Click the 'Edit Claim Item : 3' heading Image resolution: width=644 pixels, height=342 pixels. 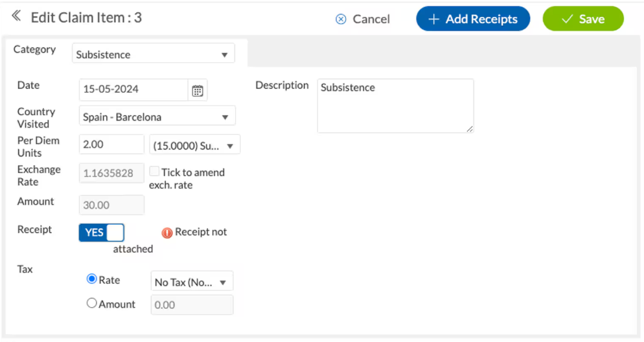tap(86, 17)
